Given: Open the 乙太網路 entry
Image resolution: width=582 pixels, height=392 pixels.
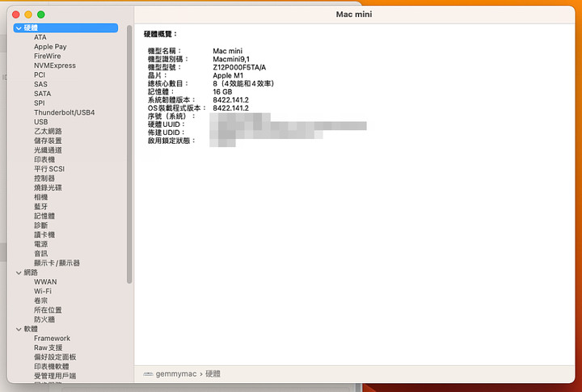Looking at the screenshot, I should pos(48,132).
